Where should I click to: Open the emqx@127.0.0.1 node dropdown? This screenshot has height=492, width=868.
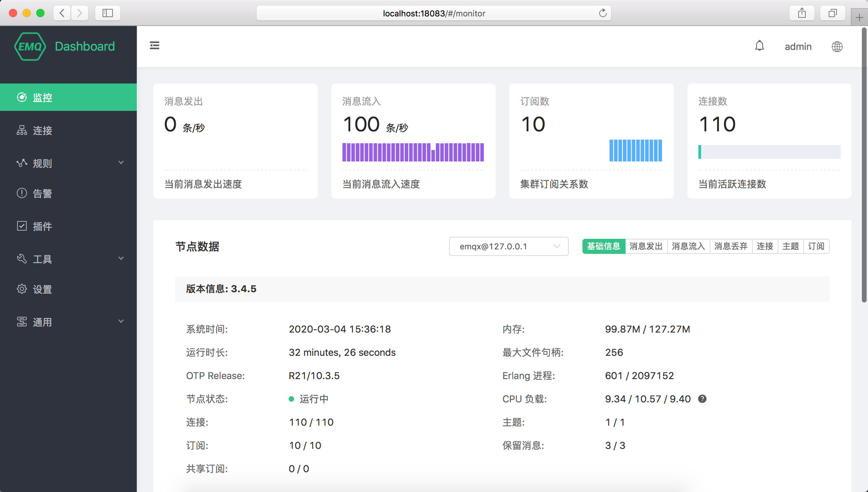pyautogui.click(x=509, y=246)
